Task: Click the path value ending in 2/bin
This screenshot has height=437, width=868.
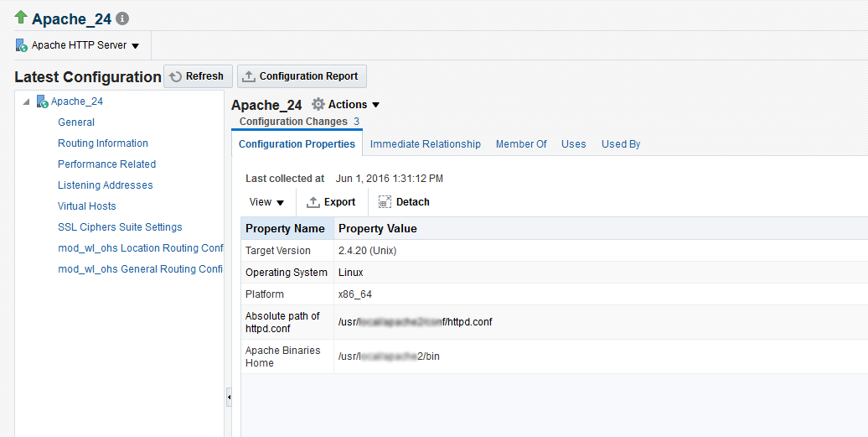Action: click(x=389, y=356)
